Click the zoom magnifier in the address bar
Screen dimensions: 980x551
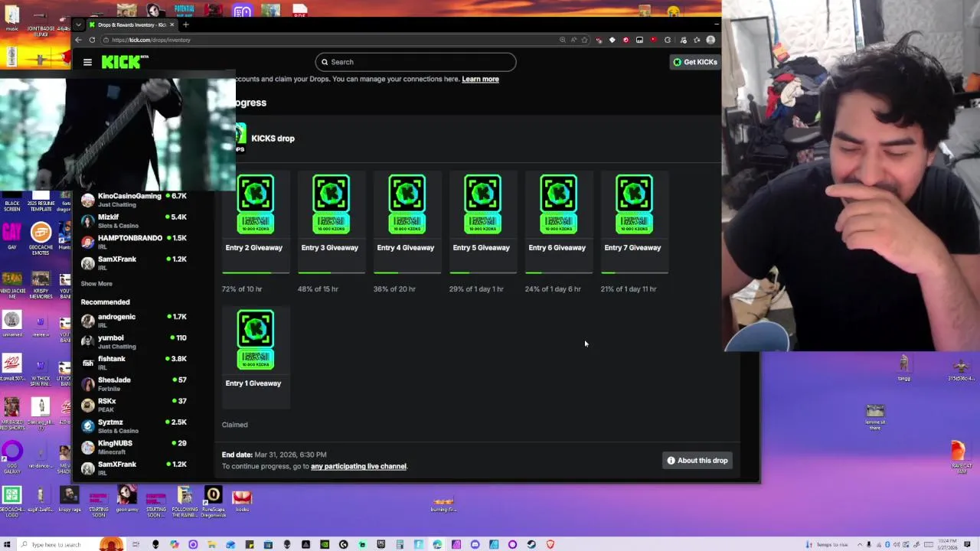[x=563, y=40]
